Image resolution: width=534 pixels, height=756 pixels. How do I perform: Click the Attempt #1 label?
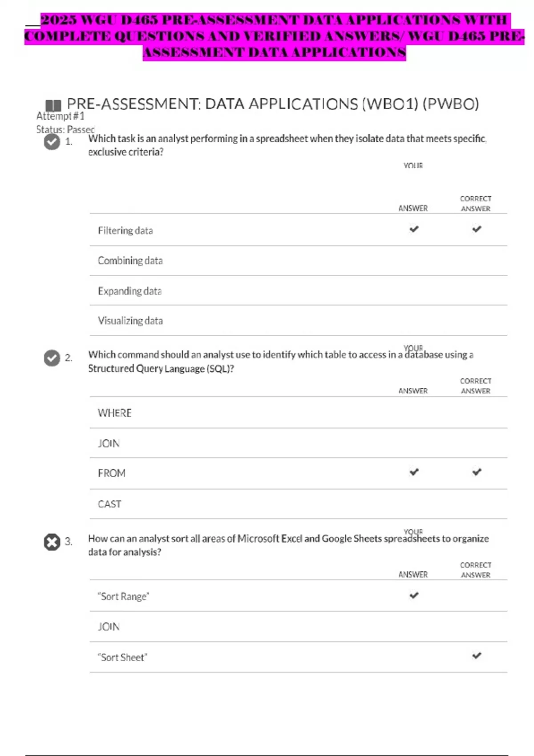60,116
